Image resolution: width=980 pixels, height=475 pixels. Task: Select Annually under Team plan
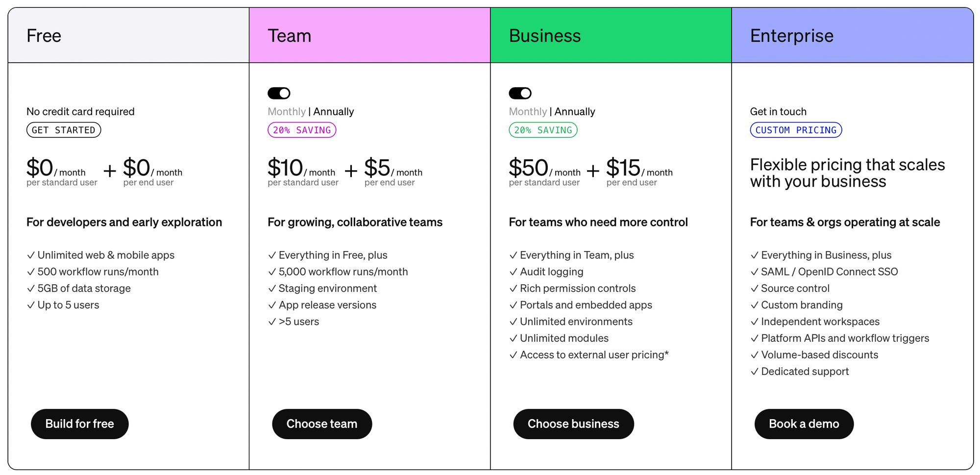coord(334,112)
